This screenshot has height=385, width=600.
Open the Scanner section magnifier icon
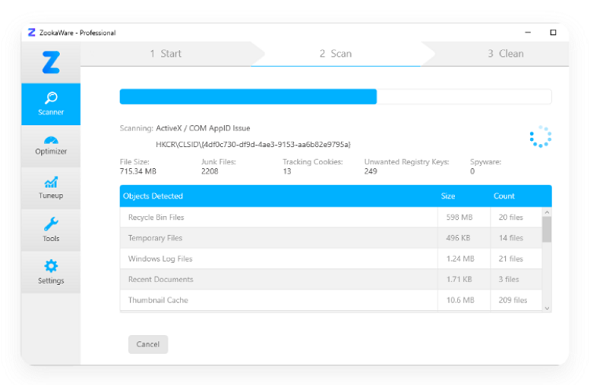[x=51, y=98]
